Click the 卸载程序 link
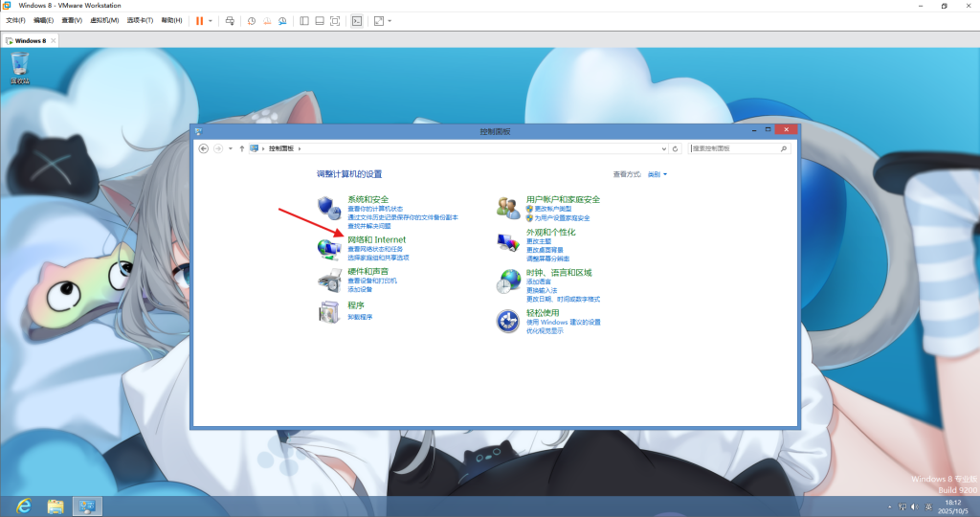The image size is (980, 517). [x=360, y=316]
